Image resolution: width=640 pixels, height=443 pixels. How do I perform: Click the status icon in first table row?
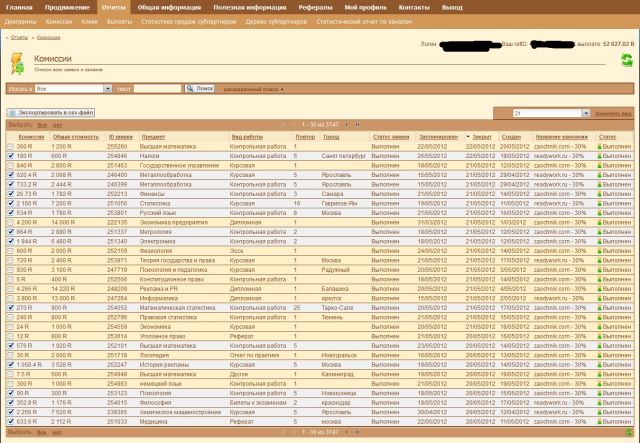click(x=599, y=146)
